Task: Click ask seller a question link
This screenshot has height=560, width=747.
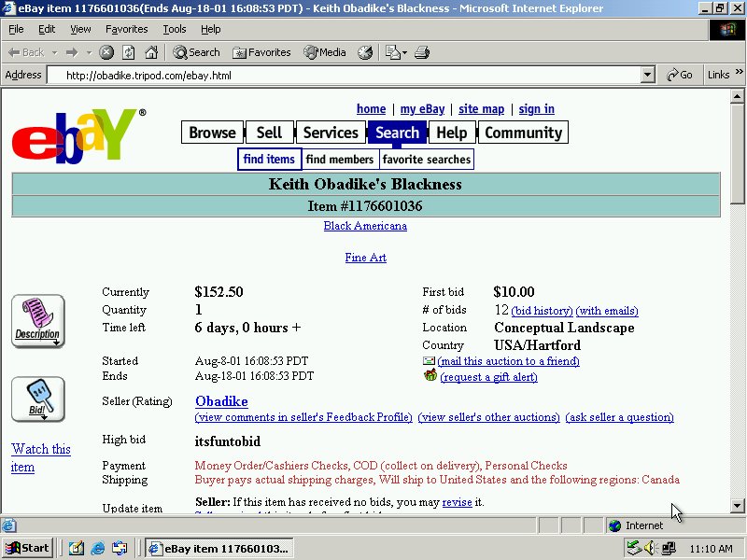Action: point(619,417)
